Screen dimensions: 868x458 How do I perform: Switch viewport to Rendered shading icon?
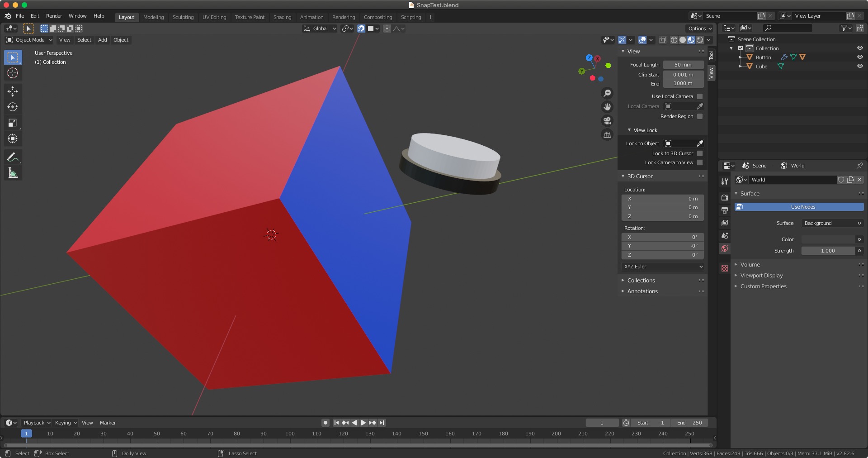pyautogui.click(x=699, y=40)
